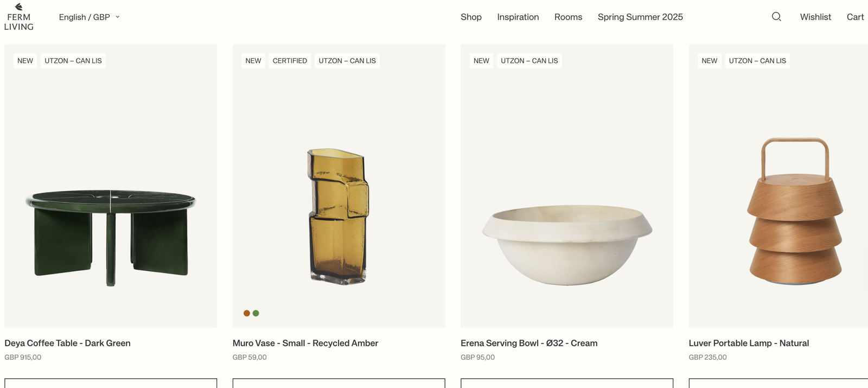View the Luver Portable Lamp image

coord(795,212)
